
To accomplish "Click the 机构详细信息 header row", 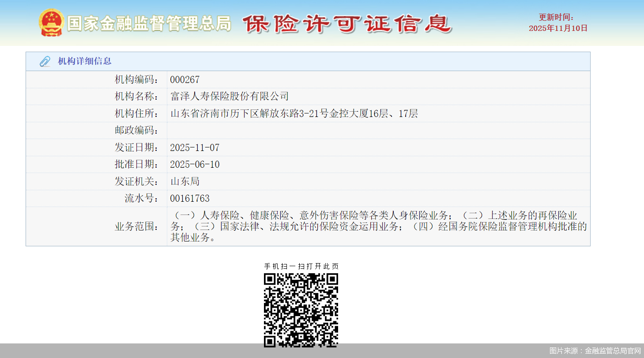I will coord(309,61).
